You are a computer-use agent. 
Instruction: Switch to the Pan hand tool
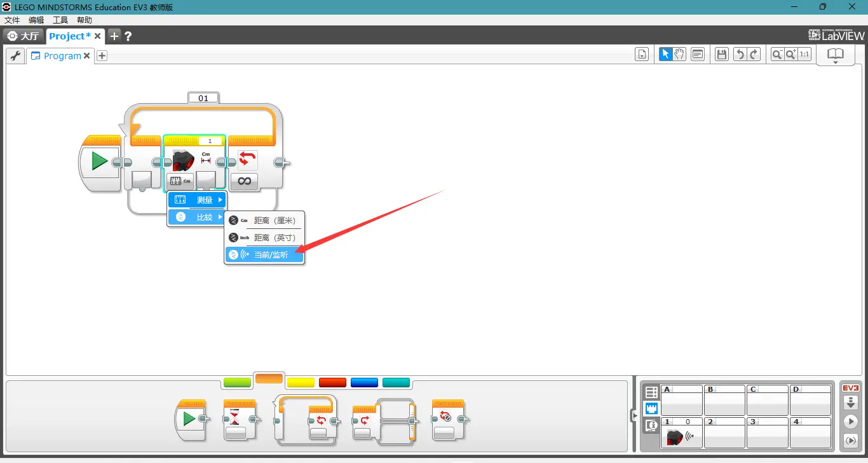[x=679, y=55]
